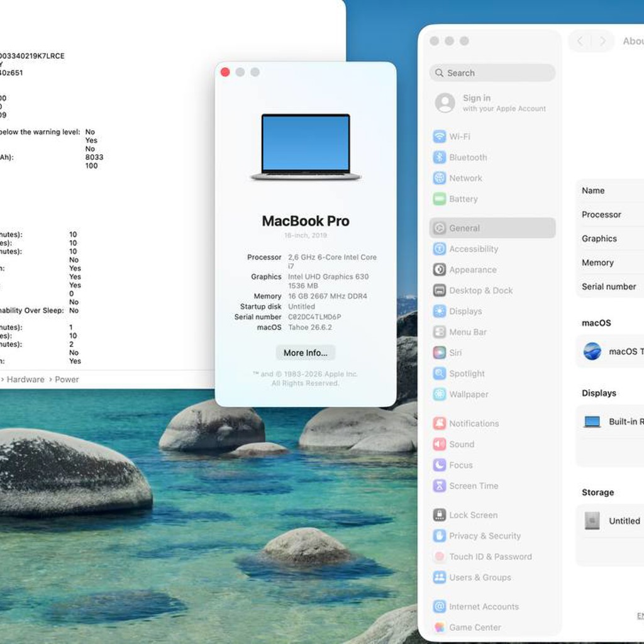Go forward using the right chevron

point(602,41)
